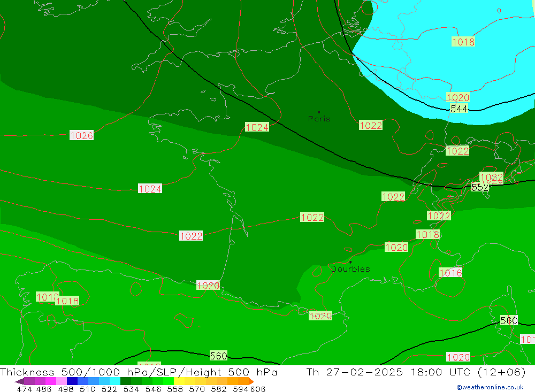Click the Paris city label
The width and height of the screenshot is (535, 392).
tap(319, 119)
